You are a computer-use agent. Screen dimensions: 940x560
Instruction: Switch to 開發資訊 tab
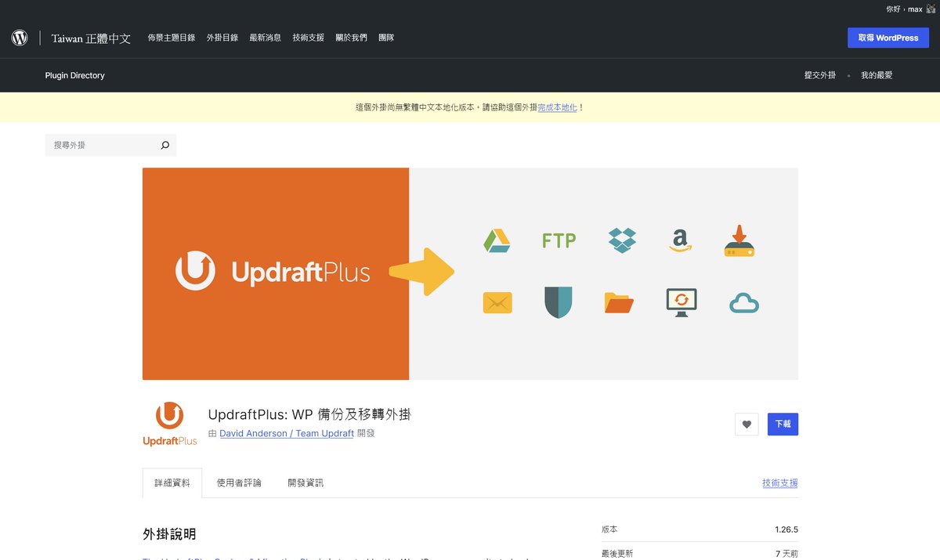click(305, 483)
